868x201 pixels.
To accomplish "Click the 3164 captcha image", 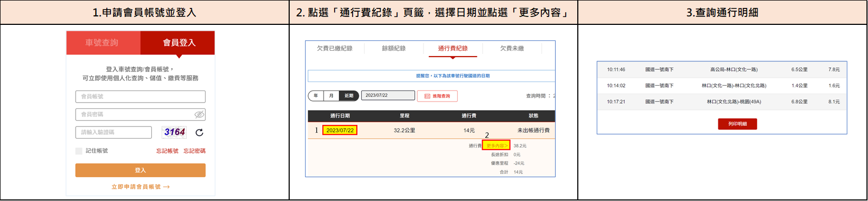I will [x=174, y=132].
